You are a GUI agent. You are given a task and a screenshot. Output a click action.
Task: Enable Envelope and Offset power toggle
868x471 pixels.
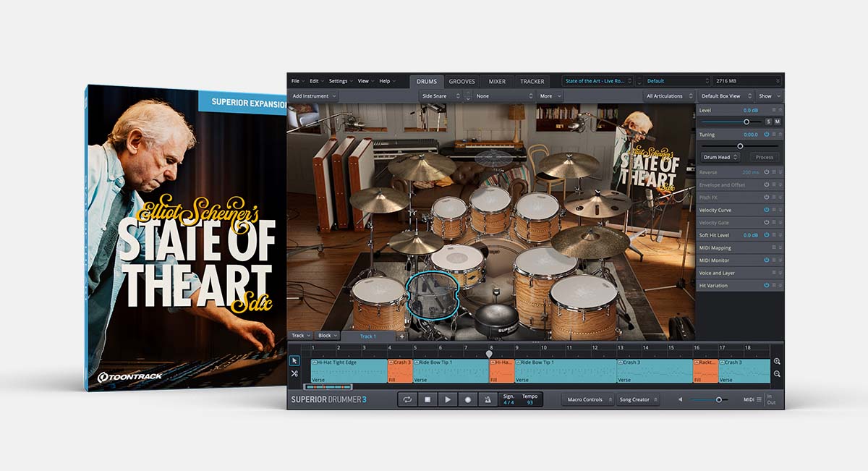pyautogui.click(x=767, y=184)
